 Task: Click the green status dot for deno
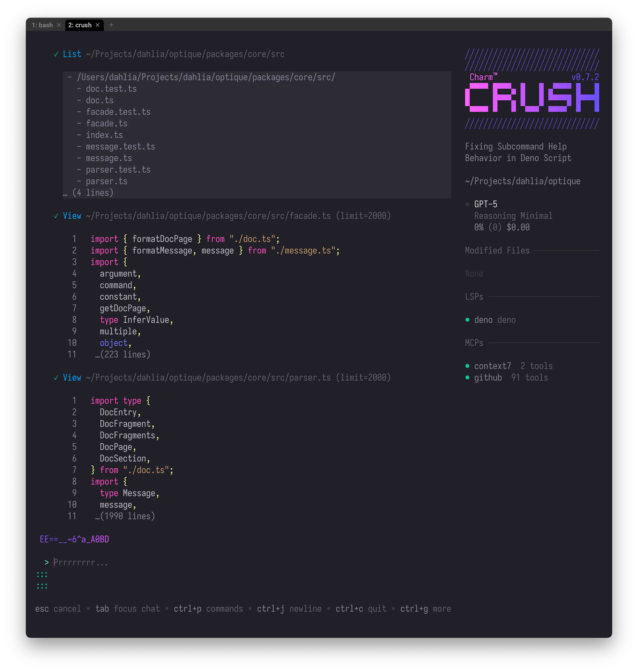point(467,320)
